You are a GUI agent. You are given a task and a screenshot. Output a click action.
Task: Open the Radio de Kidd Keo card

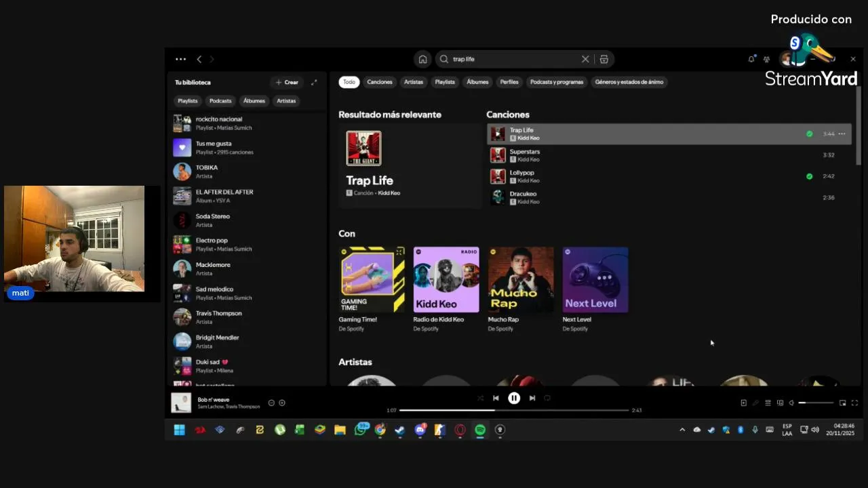click(x=446, y=289)
